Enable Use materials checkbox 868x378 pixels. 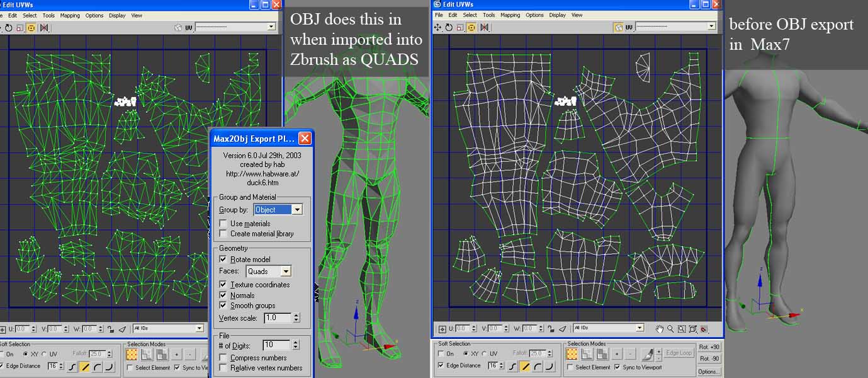223,224
